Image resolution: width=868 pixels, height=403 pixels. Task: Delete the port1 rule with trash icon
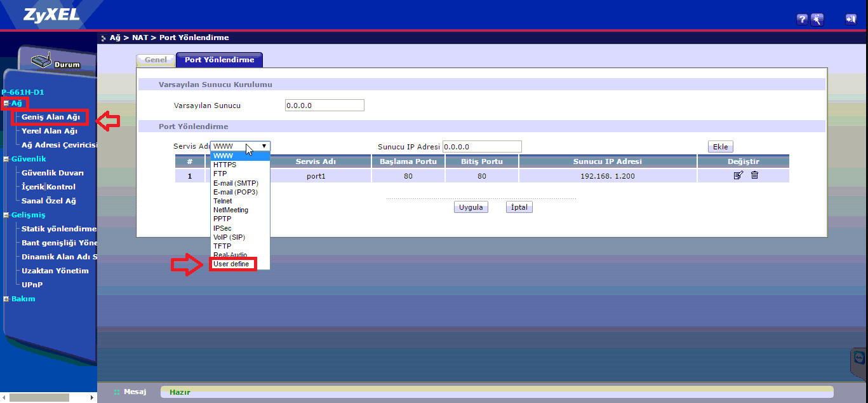[754, 175]
